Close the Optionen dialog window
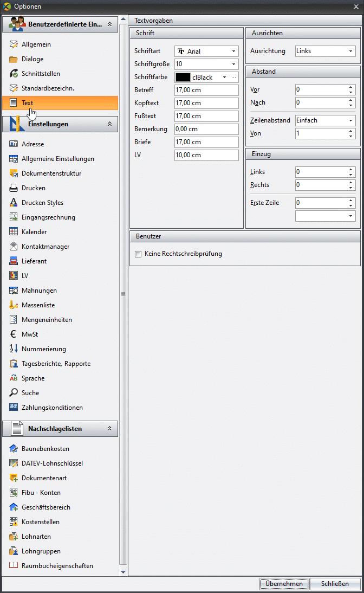The height and width of the screenshot is (593, 364). tap(356, 7)
